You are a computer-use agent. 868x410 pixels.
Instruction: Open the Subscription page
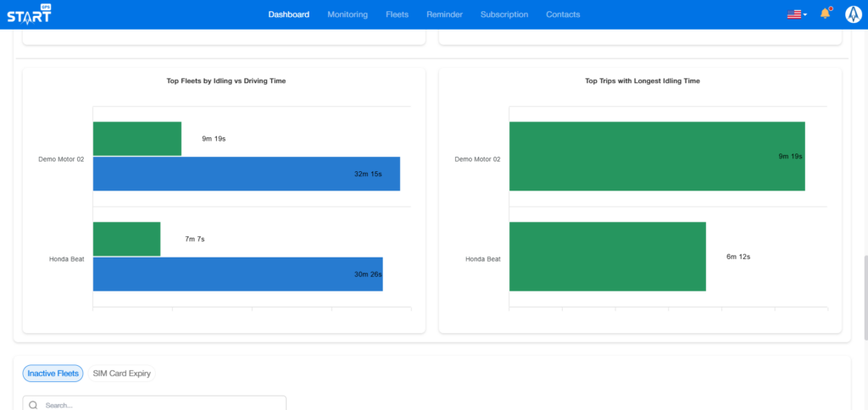tap(504, 14)
